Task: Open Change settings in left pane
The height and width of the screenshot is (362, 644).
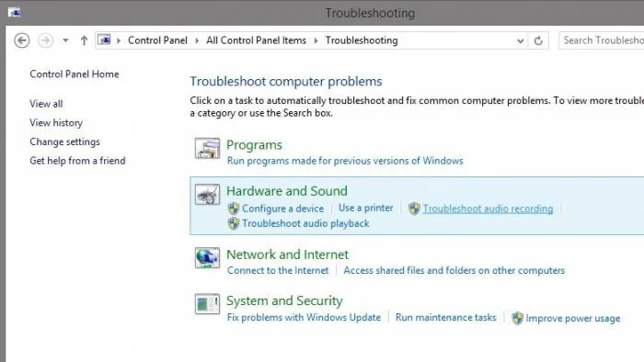Action: [x=65, y=141]
